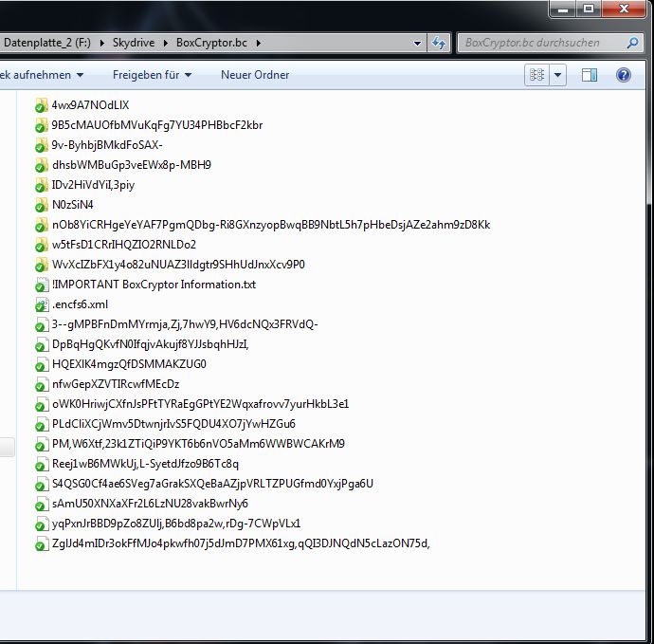This screenshot has width=654, height=644.
Task: Click file icon of PLdCliXCjWmv5DtwnjrIvS5FQDU4XO7jYwHZGu6
Action: (41, 425)
